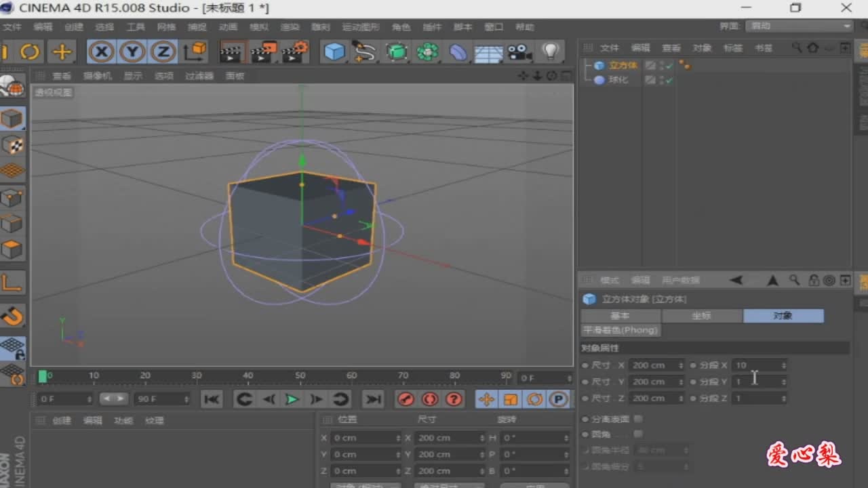
Task: Enable 分离表面 checkbox
Action: pos(638,419)
